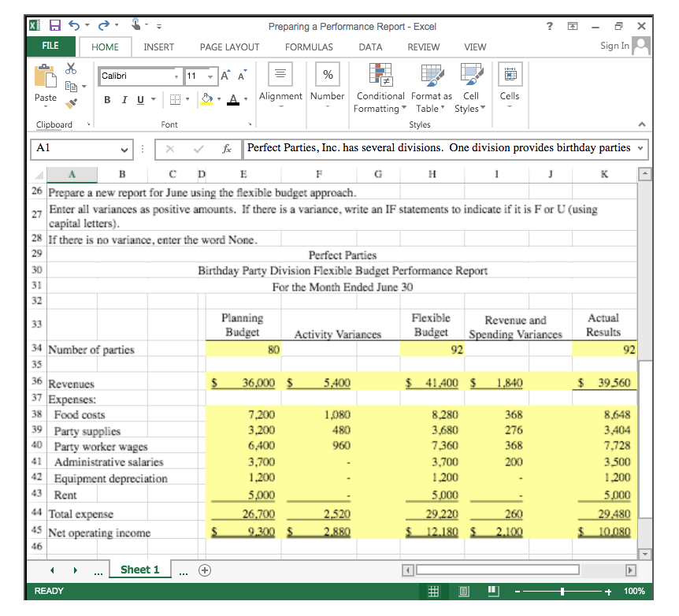Click the Sign In link
679x616 pixels.
pyautogui.click(x=614, y=46)
